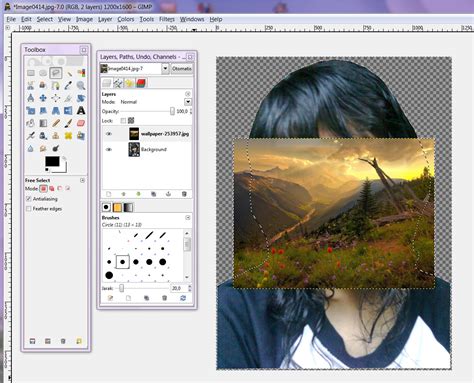Select the Rectangle Select tool
Image resolution: width=474 pixels, height=383 pixels.
pos(31,73)
